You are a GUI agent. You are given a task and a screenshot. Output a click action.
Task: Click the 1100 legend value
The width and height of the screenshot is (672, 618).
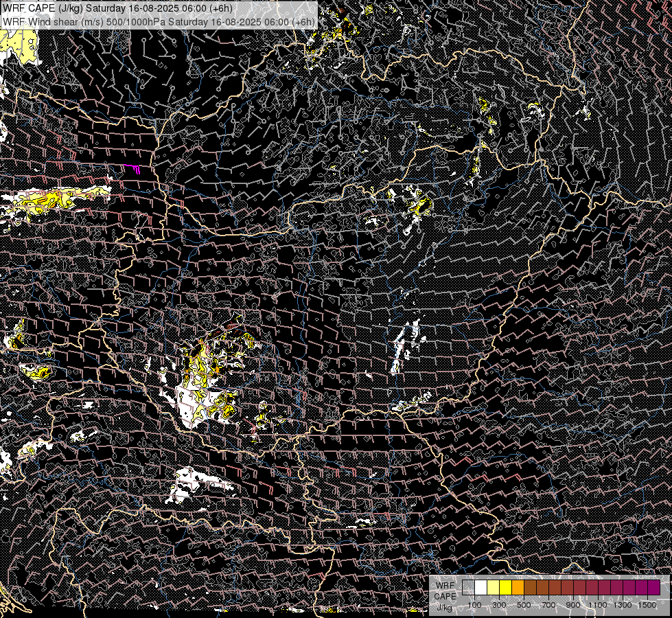(x=597, y=605)
